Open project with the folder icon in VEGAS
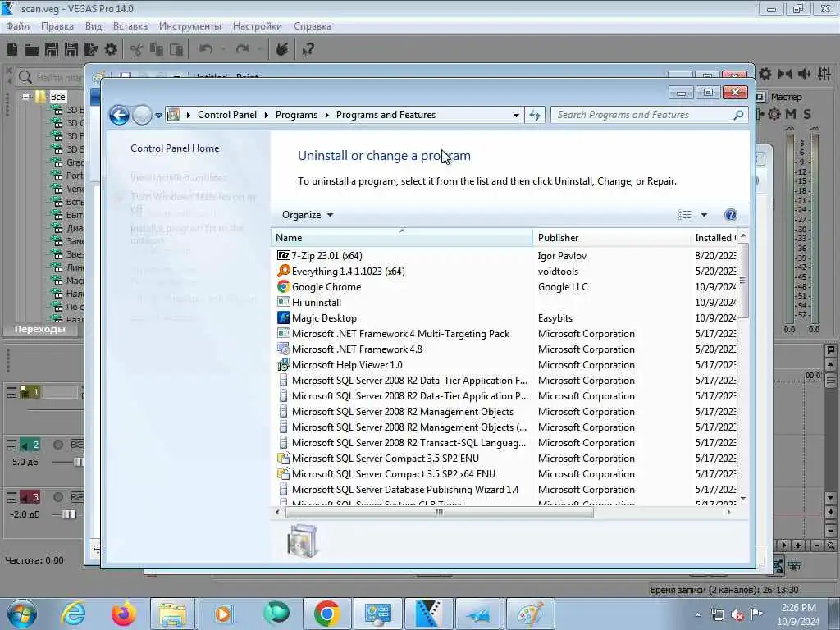Image resolution: width=840 pixels, height=630 pixels. click(32, 50)
